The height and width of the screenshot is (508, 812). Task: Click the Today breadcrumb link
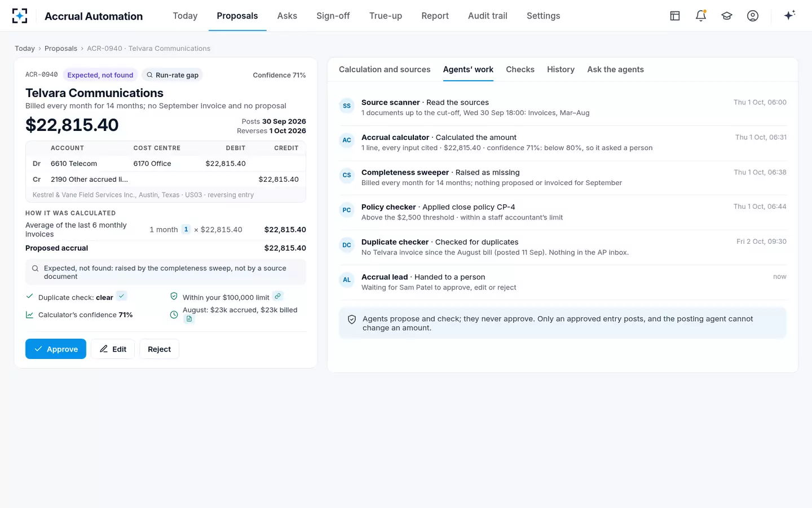tap(25, 49)
